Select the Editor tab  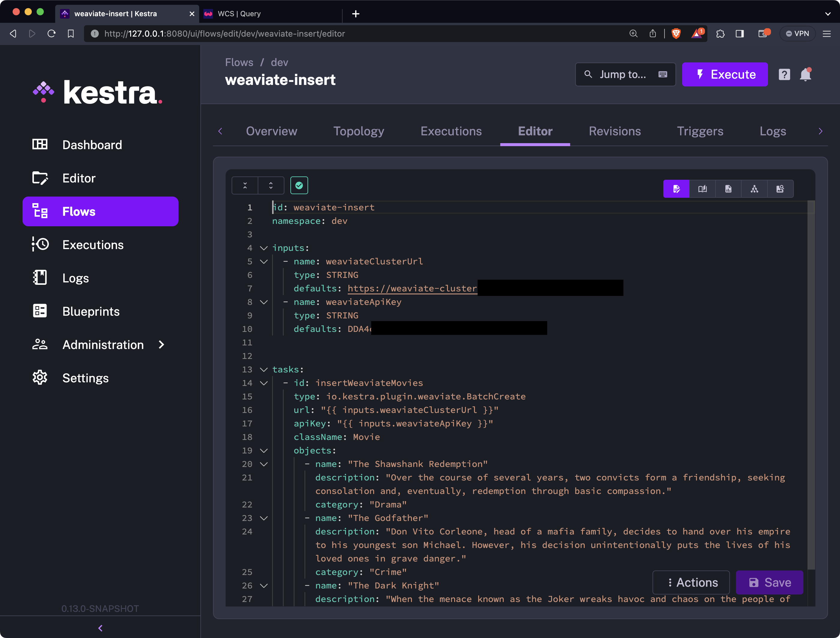tap(535, 131)
